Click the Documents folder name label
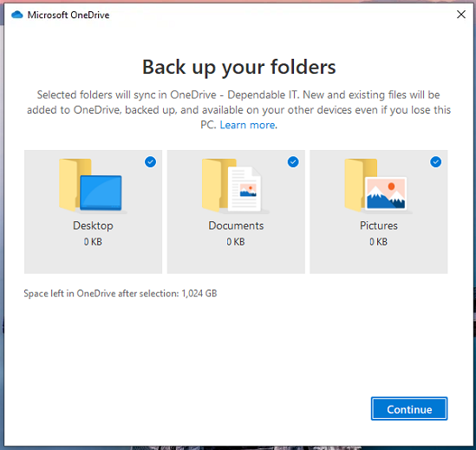This screenshot has height=450, width=476. (236, 225)
